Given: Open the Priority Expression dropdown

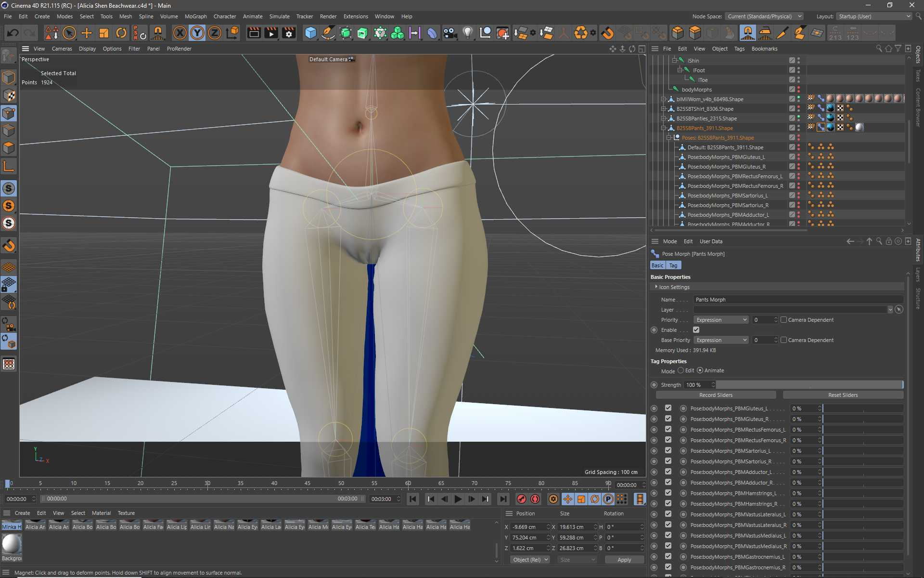Looking at the screenshot, I should point(720,320).
